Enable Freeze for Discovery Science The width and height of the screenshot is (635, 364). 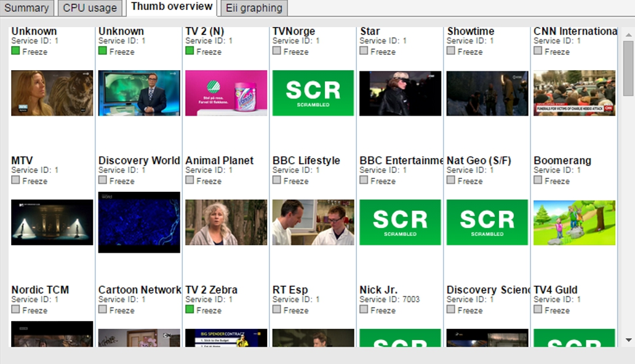point(451,309)
